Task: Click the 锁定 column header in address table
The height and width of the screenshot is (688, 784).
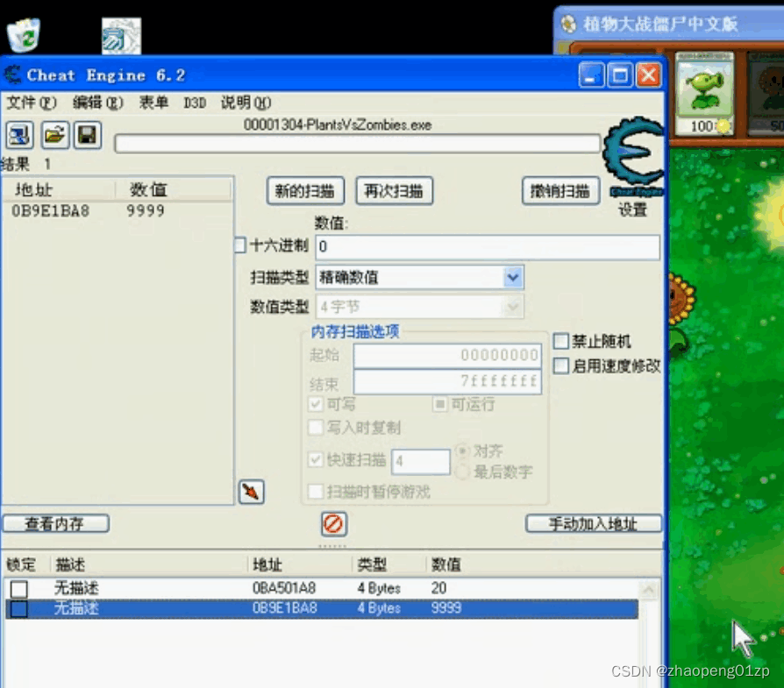Action: [x=21, y=564]
